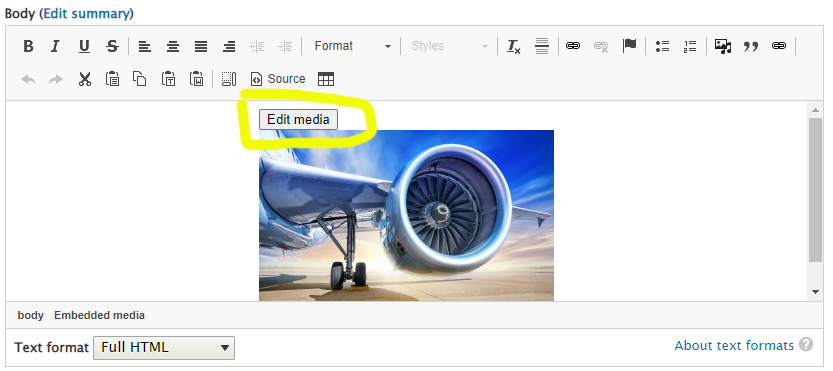This screenshot has height=371, width=833.
Task: Paste as plain text (clipboard T icon)
Action: pyautogui.click(x=168, y=79)
